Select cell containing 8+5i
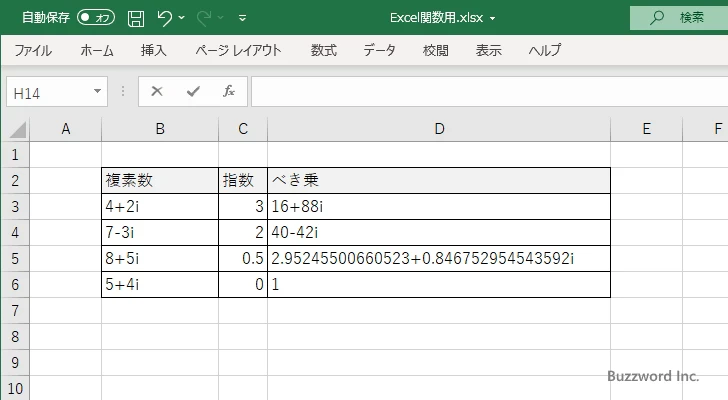 pos(160,258)
